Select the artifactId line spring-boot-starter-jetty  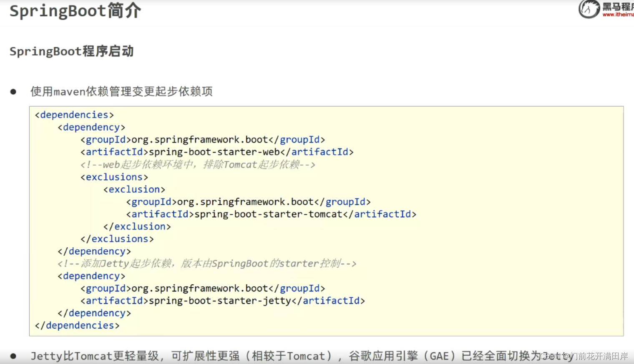tap(223, 301)
